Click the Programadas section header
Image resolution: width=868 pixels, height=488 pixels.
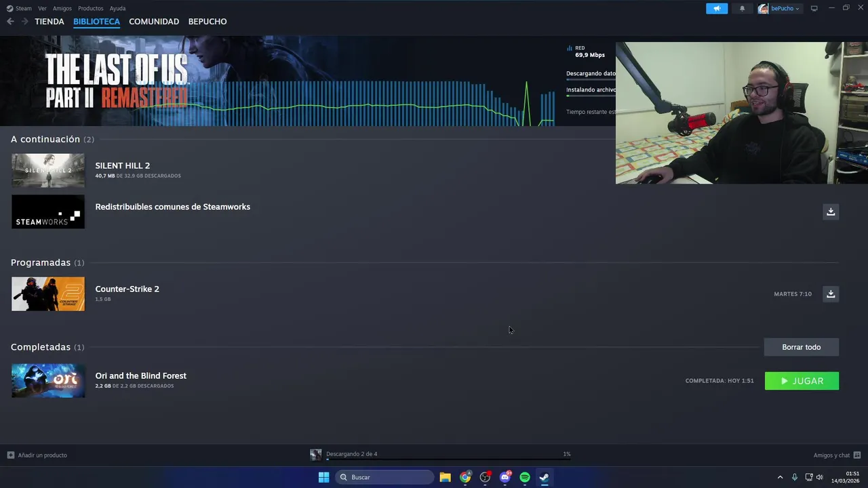click(x=47, y=262)
